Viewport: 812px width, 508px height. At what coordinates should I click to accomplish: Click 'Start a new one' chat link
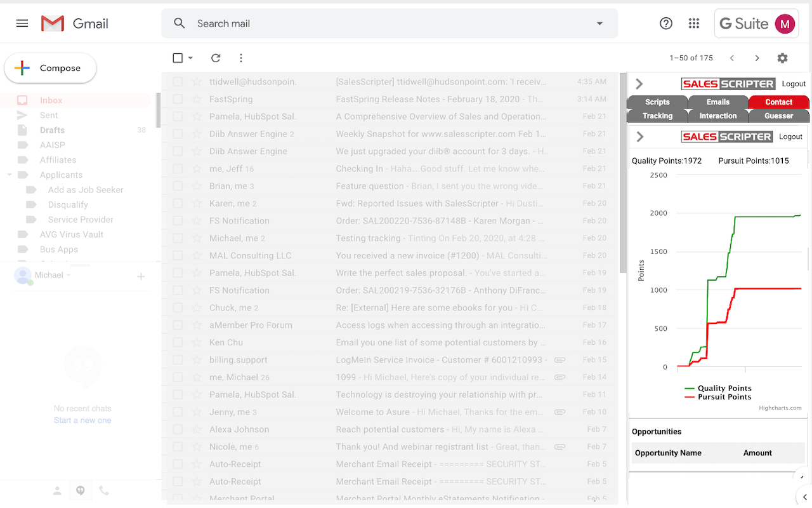pyautogui.click(x=82, y=420)
